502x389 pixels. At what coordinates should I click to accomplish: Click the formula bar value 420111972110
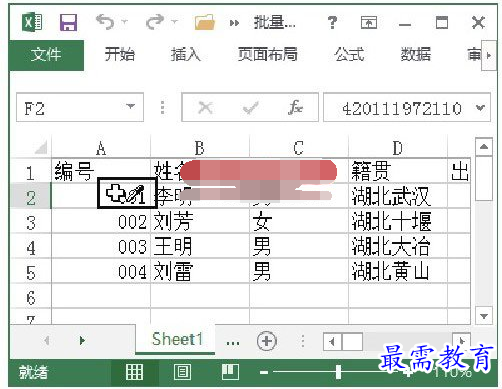[402, 108]
